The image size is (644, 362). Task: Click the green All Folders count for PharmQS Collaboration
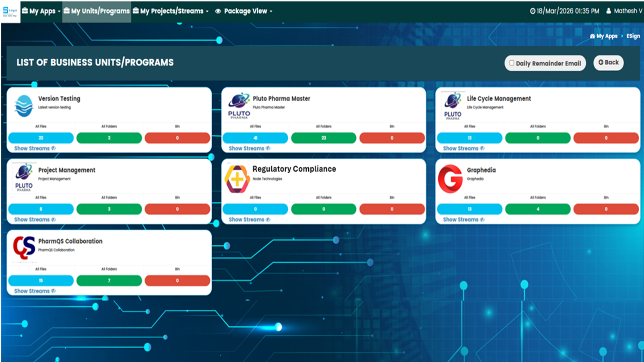[109, 281]
